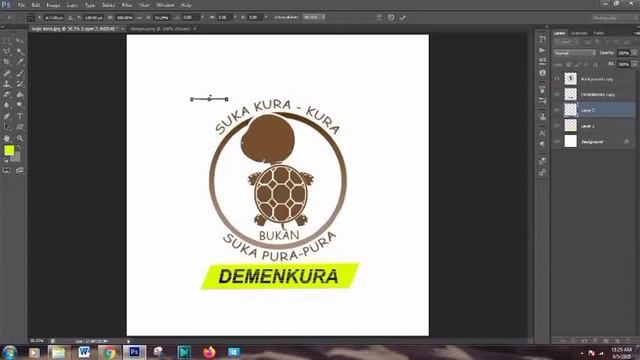Open the Actions panel play icon
Screen dimensions: 640x360
pyautogui.click(x=542, y=50)
